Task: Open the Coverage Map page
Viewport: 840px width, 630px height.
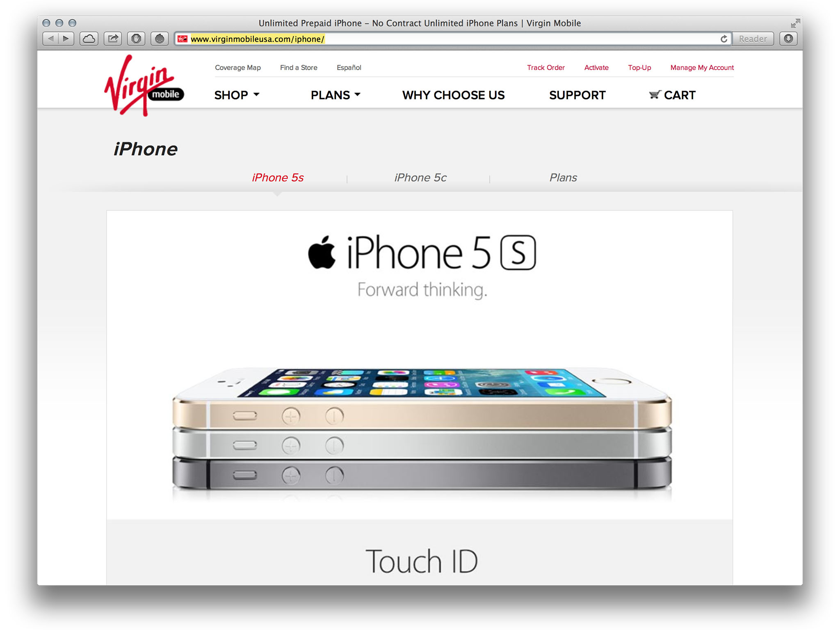Action: pyautogui.click(x=239, y=68)
